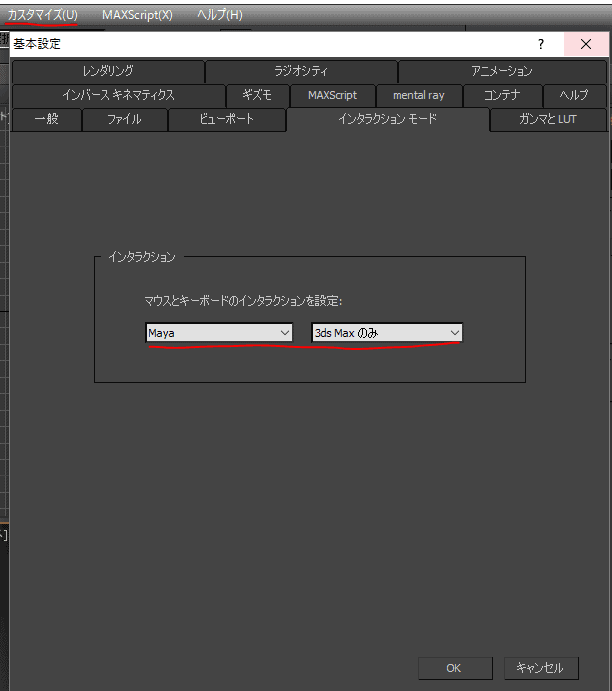Select the アニメーション tab
The image size is (612, 691).
click(x=502, y=71)
